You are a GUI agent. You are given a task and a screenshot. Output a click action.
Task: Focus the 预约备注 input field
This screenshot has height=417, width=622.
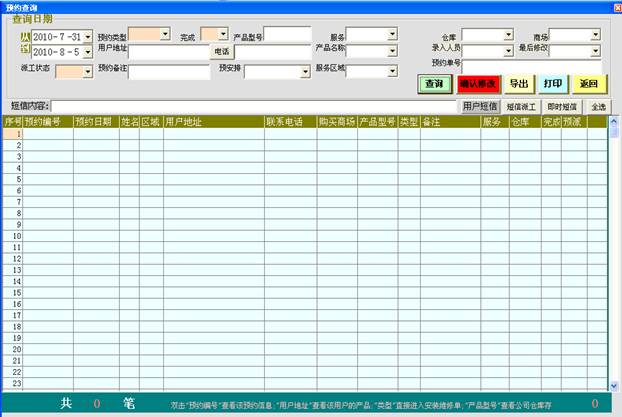click(x=169, y=72)
